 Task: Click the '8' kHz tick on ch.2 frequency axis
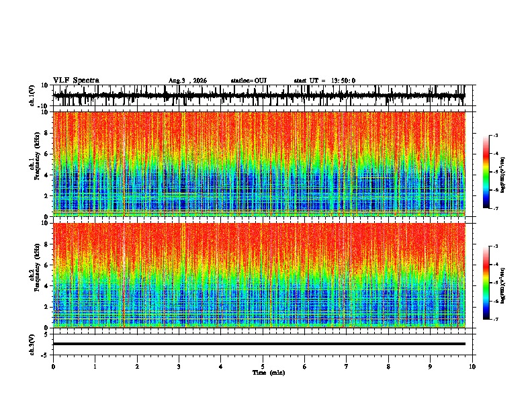(46, 244)
